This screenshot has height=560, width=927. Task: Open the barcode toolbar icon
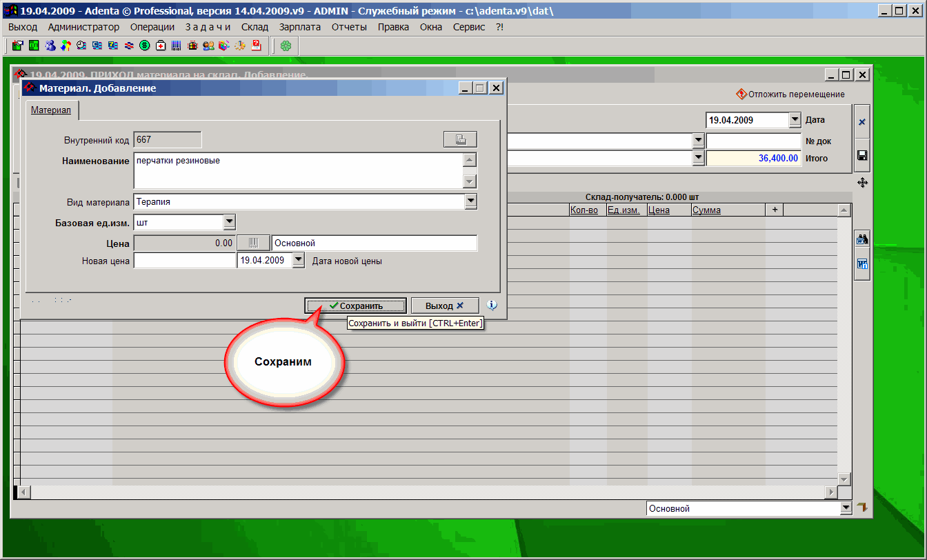pyautogui.click(x=177, y=46)
